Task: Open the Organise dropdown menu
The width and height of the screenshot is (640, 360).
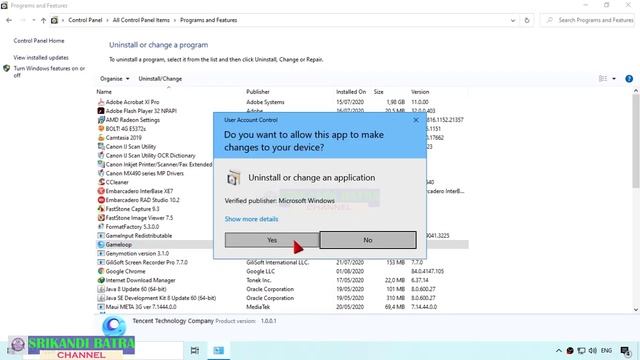Action: [x=115, y=79]
